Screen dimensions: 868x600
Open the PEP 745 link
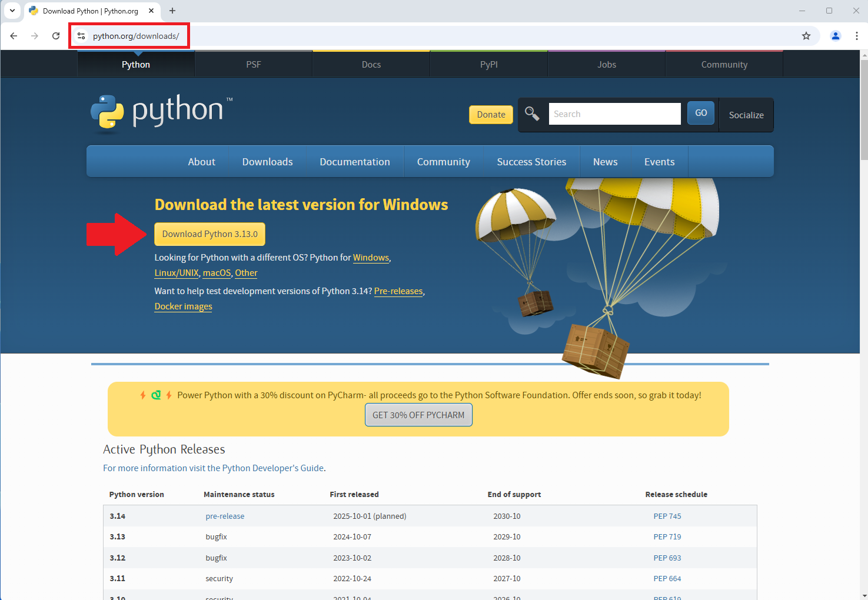pyautogui.click(x=667, y=516)
